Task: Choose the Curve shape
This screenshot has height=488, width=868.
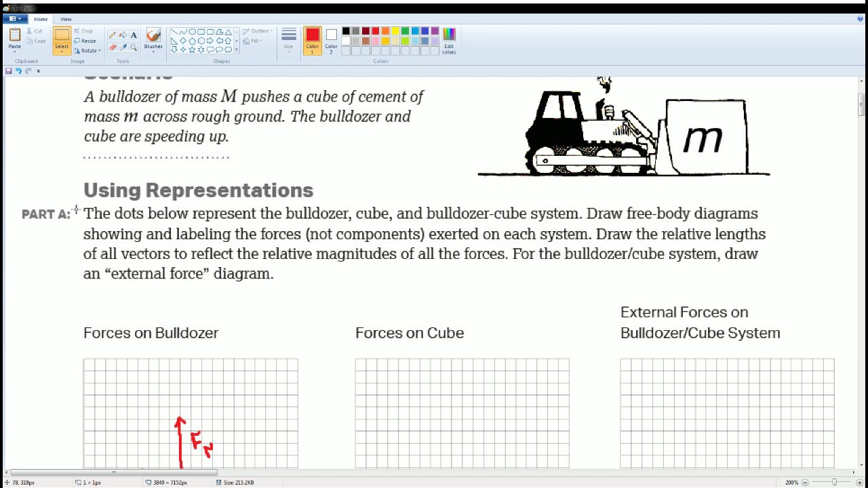Action: tap(183, 32)
